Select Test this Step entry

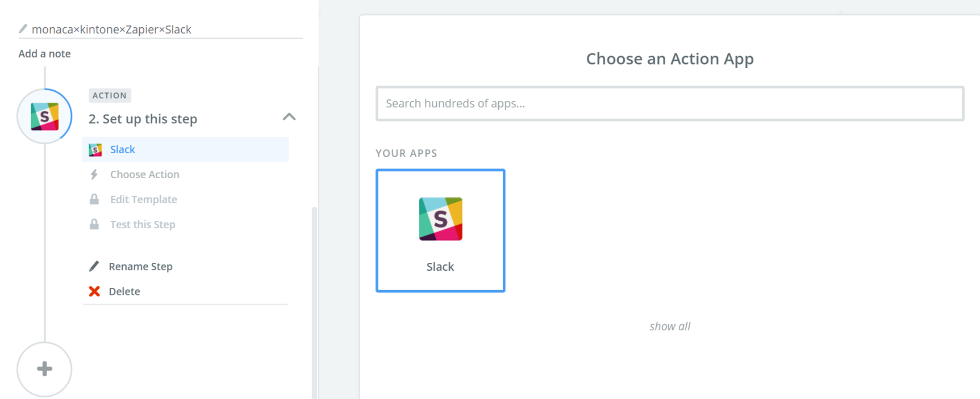(x=143, y=224)
